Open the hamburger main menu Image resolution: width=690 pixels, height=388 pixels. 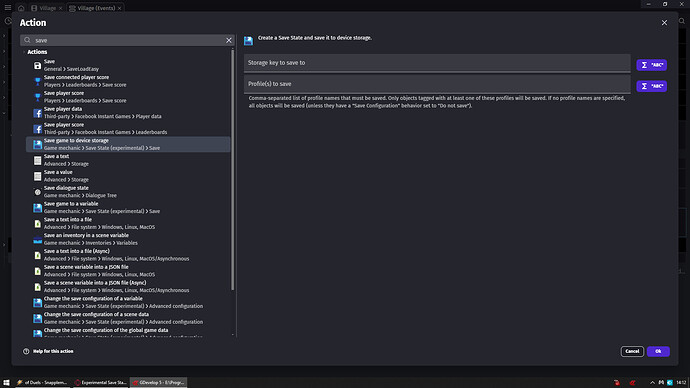(x=8, y=7)
